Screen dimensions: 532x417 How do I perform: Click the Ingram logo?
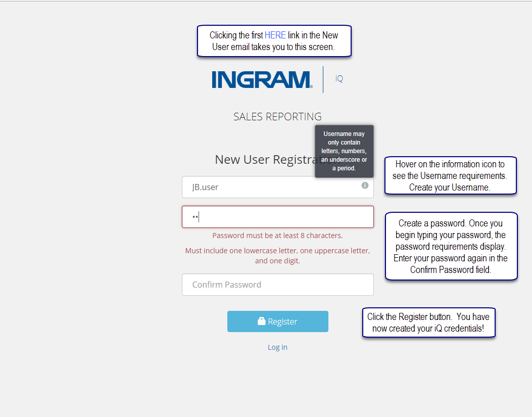click(x=262, y=79)
